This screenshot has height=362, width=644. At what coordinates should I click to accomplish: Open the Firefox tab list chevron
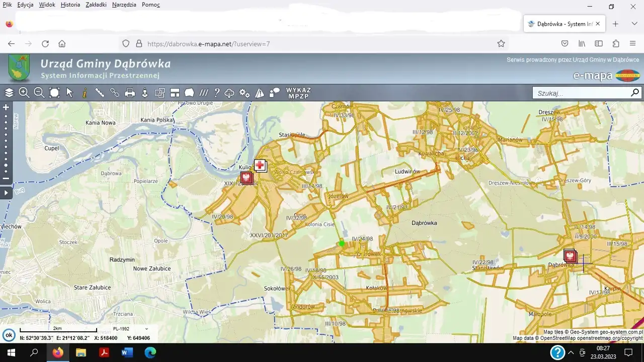coord(634,24)
